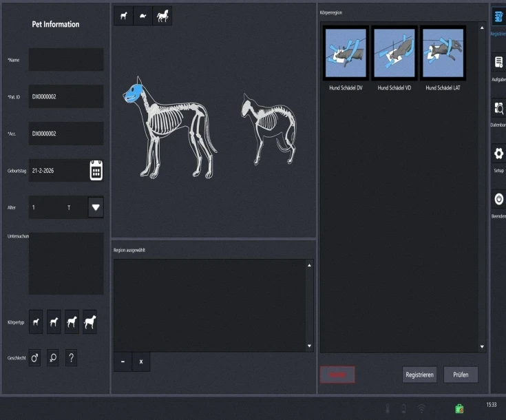Set Geschlecht to female symbol

tap(52, 358)
